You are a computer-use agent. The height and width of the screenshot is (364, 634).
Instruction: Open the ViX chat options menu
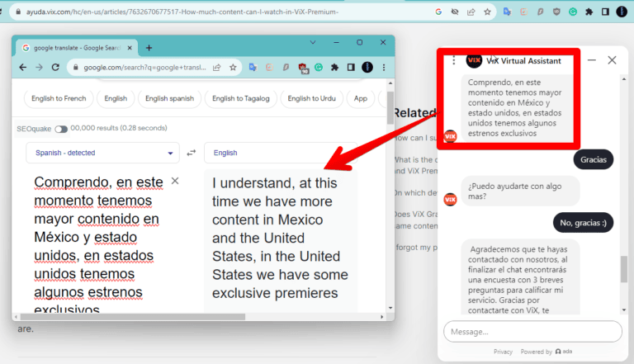(453, 60)
